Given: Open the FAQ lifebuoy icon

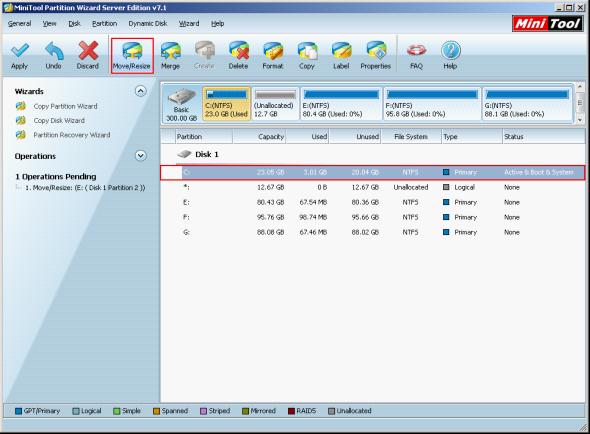Looking at the screenshot, I should click(416, 55).
